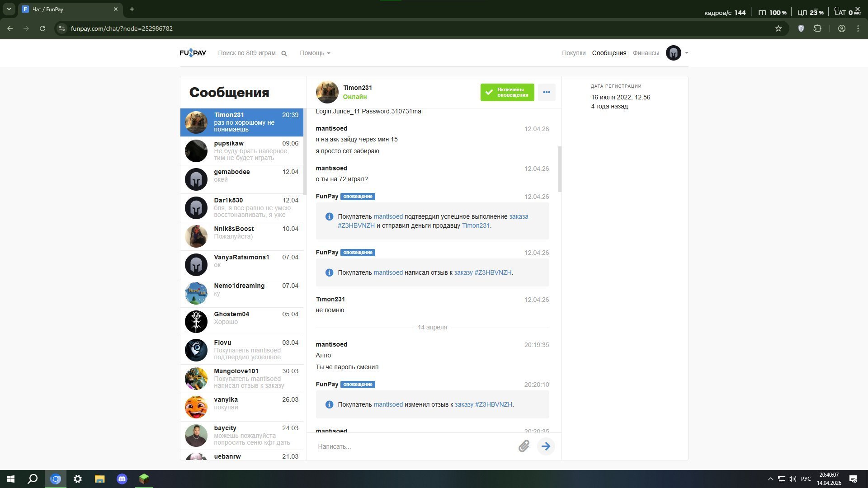Image resolution: width=868 pixels, height=488 pixels.
Task: Open the Финансы menu item
Action: pos(646,53)
